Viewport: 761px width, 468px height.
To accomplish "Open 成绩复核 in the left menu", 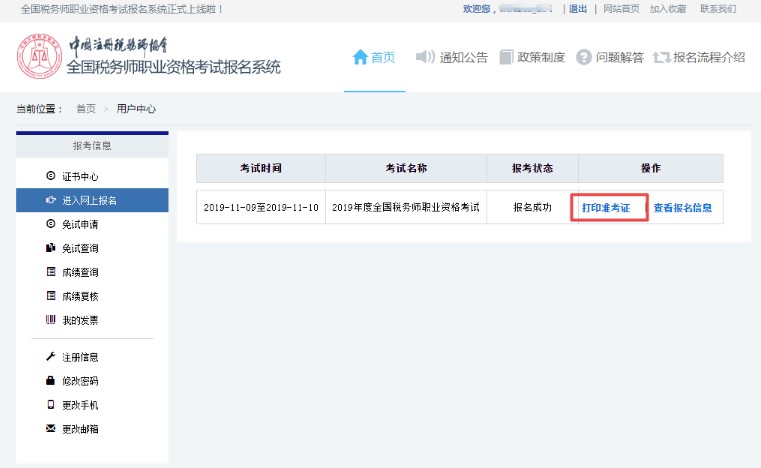I will [x=80, y=296].
